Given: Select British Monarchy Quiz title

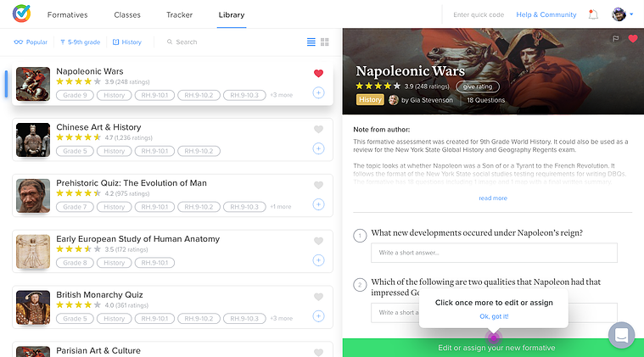Looking at the screenshot, I should (99, 294).
